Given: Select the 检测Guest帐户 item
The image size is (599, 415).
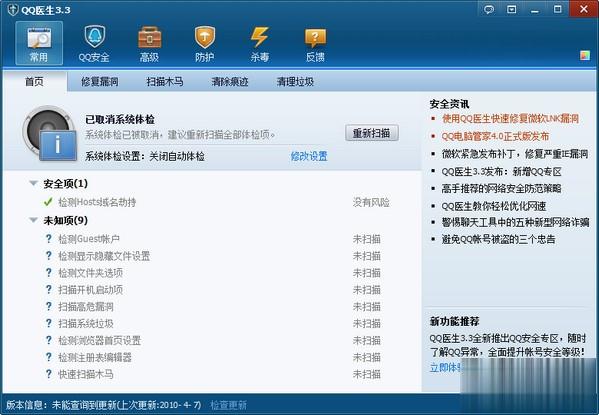Looking at the screenshot, I should (89, 239).
